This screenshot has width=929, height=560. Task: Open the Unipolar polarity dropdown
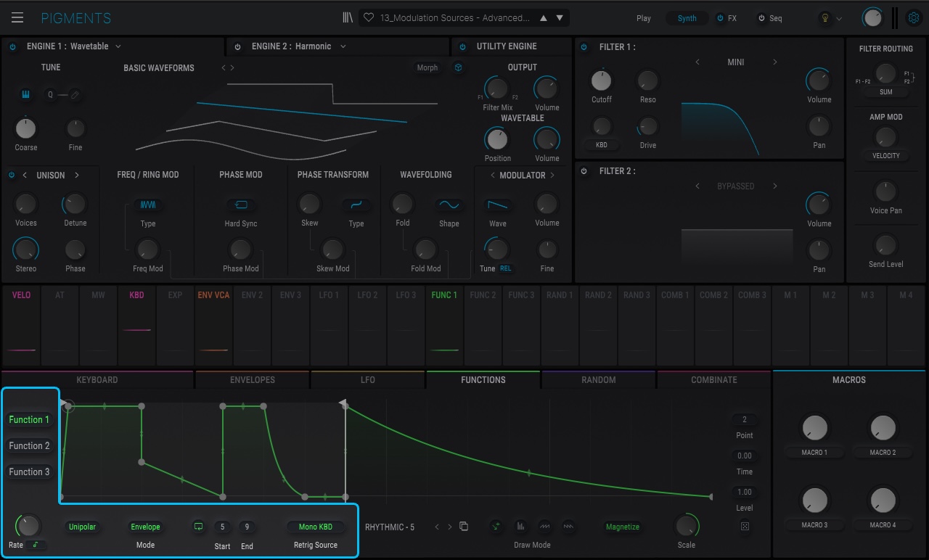point(82,527)
